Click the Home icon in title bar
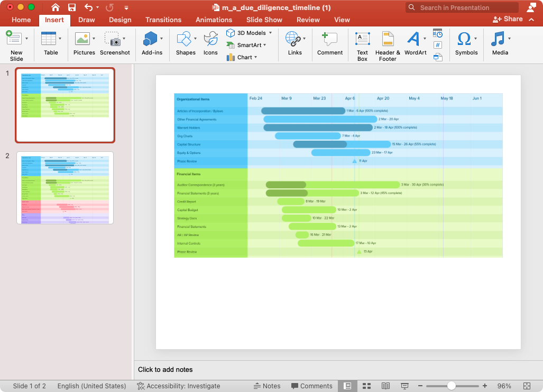Image resolution: width=543 pixels, height=392 pixels. point(56,7)
